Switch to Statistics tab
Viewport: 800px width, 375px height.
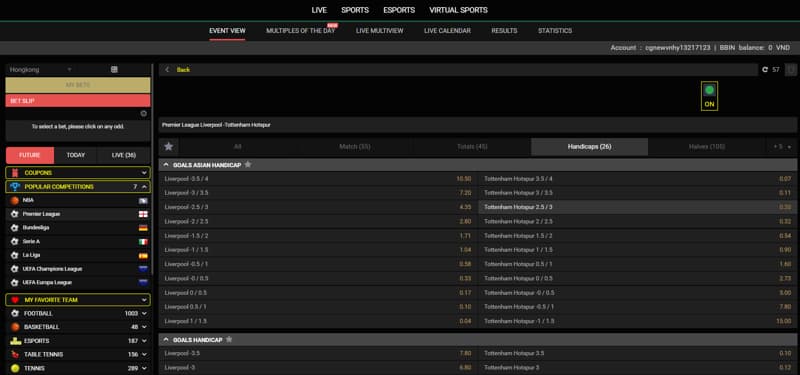(555, 31)
